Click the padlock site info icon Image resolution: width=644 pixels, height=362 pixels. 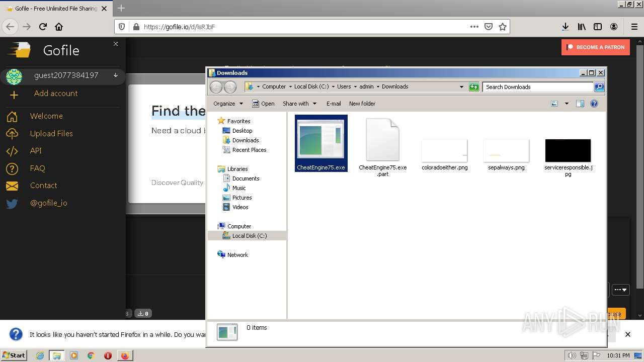point(135,27)
